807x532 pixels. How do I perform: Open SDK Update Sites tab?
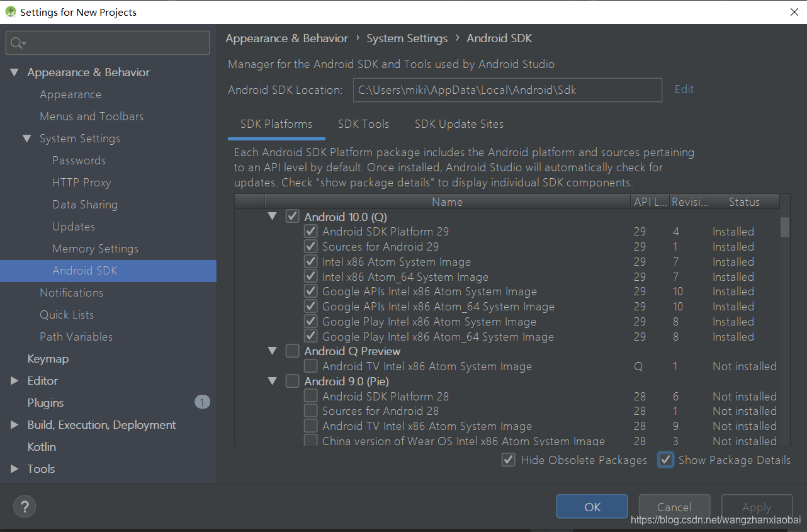click(459, 124)
